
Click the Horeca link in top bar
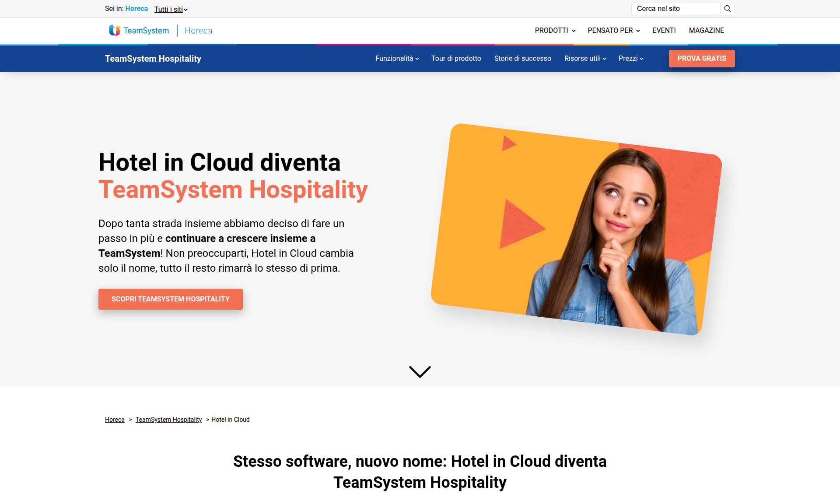(x=136, y=9)
